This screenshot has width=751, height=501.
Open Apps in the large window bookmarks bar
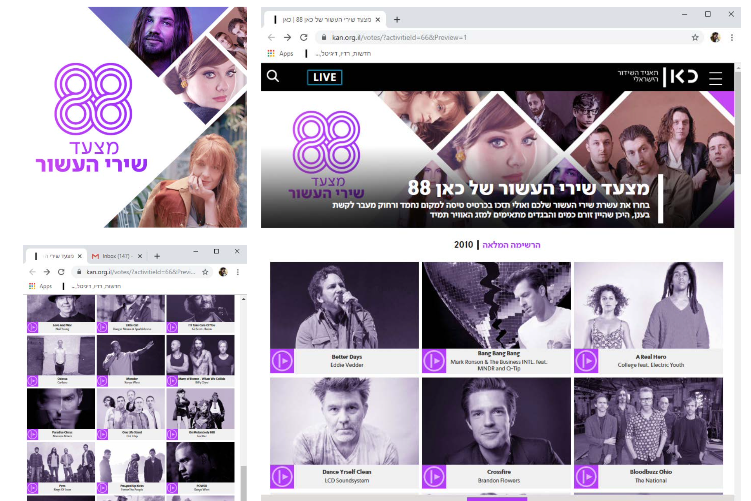[281, 54]
